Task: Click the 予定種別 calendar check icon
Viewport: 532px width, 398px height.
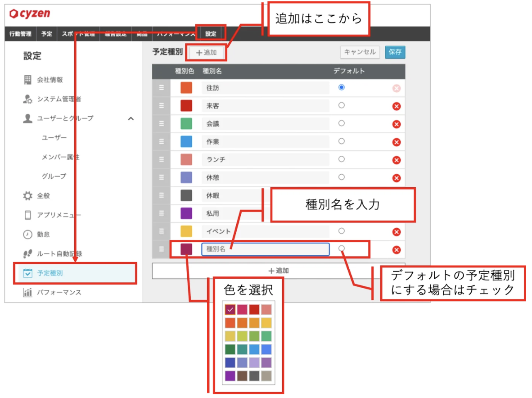Action: point(27,273)
